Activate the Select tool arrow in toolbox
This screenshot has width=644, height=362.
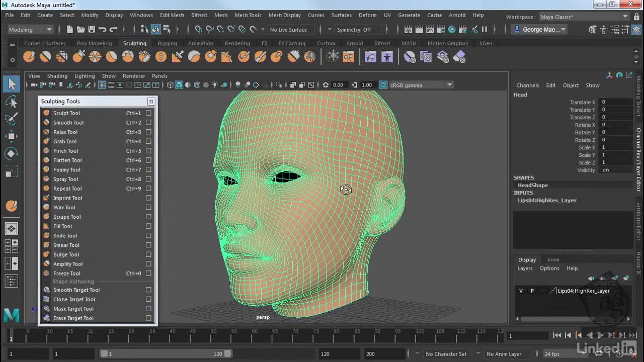click(12, 84)
